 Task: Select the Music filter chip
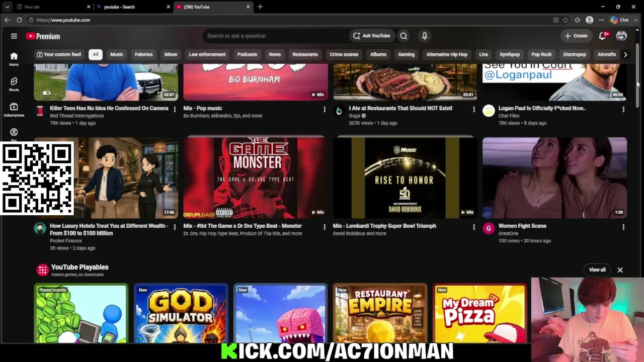pyautogui.click(x=116, y=54)
